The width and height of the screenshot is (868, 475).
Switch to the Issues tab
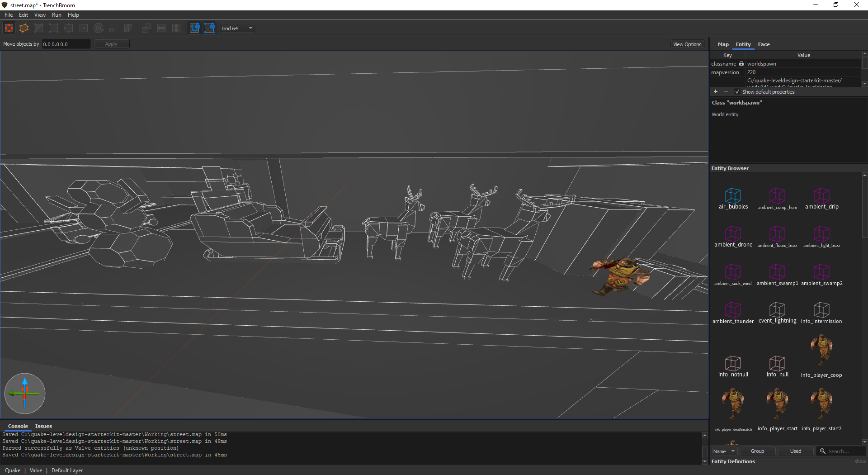pos(43,426)
